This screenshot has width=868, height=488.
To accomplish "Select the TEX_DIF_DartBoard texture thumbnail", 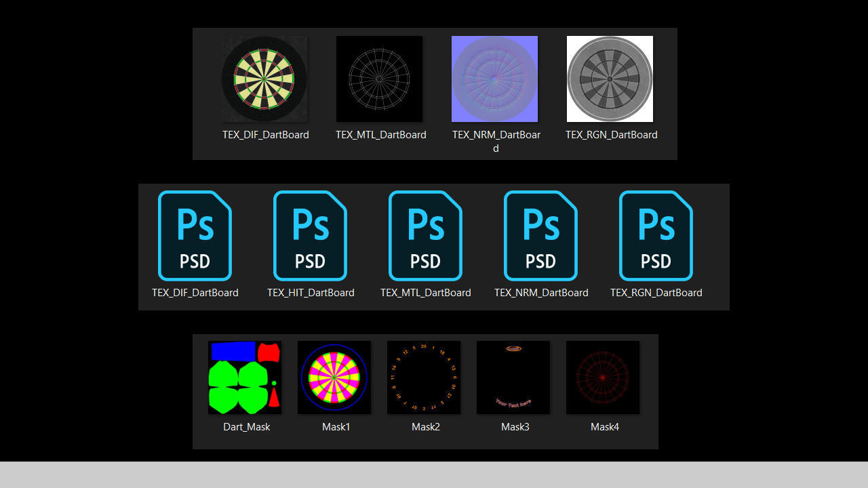I will pos(264,79).
